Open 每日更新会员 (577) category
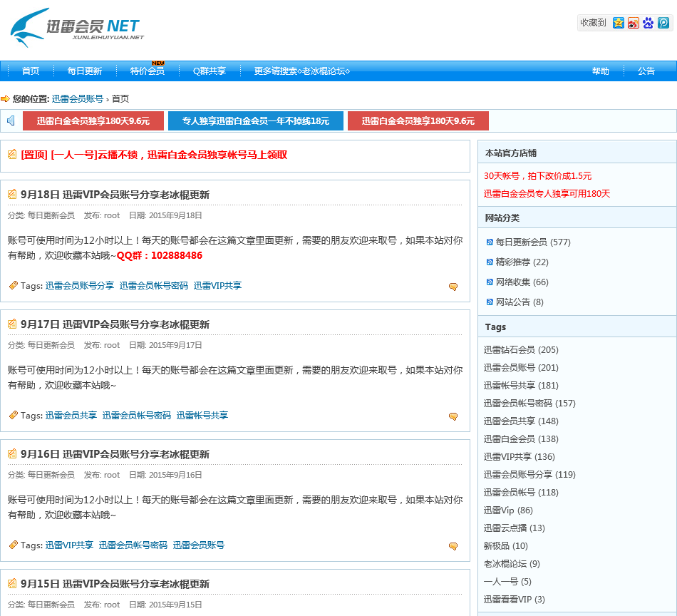This screenshot has height=616, width=677. [533, 242]
